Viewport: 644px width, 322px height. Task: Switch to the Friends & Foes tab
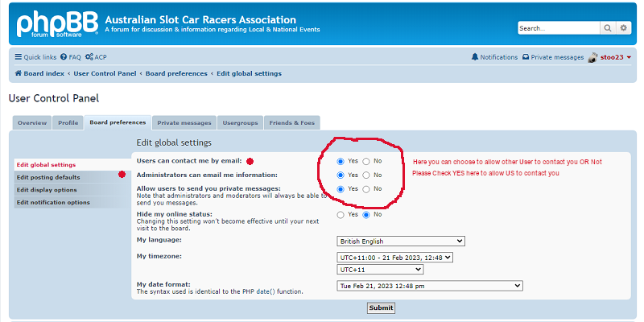pyautogui.click(x=292, y=122)
